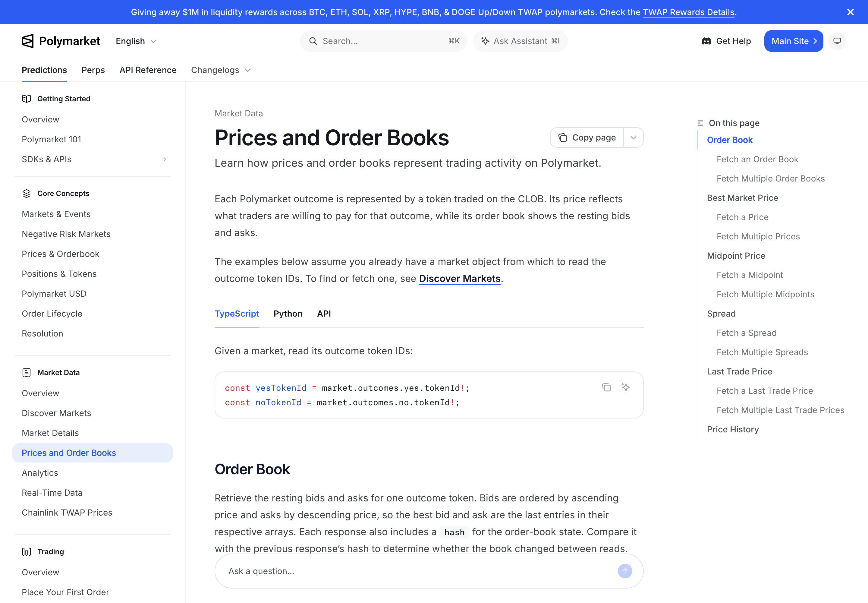868x603 pixels.
Task: Open Analytics sidebar page
Action: point(40,473)
